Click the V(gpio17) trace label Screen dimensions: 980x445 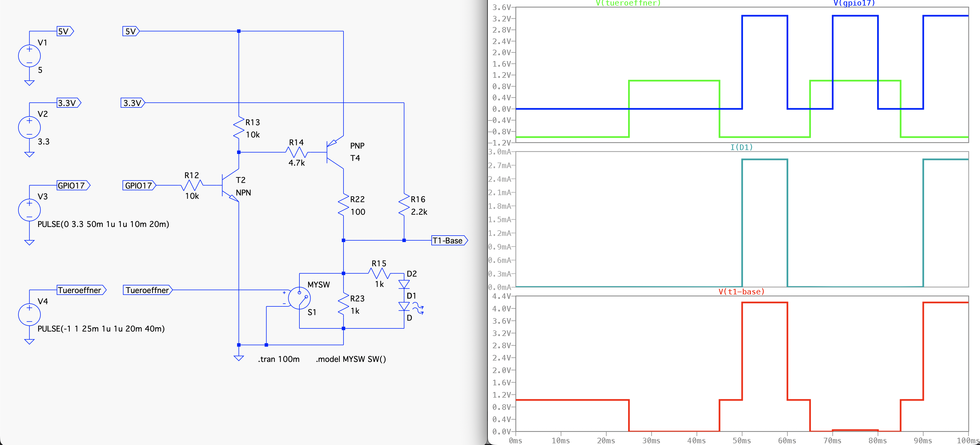pyautogui.click(x=854, y=3)
